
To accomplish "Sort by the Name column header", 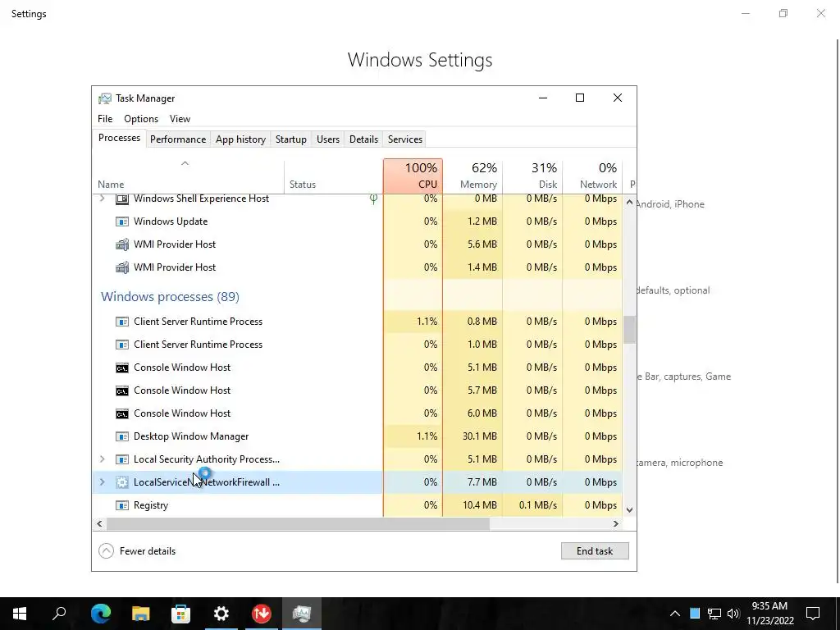I will coord(188,176).
